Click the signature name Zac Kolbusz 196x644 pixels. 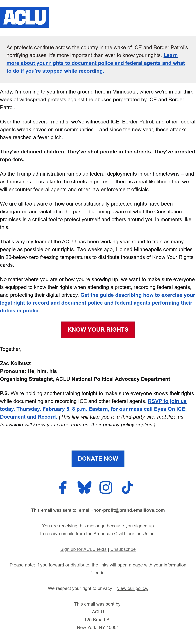[16, 363]
